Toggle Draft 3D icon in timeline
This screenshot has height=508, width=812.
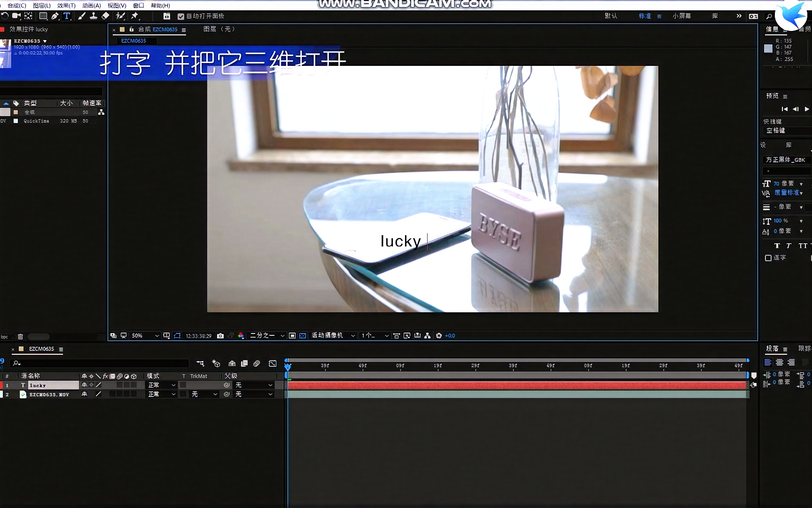[216, 364]
